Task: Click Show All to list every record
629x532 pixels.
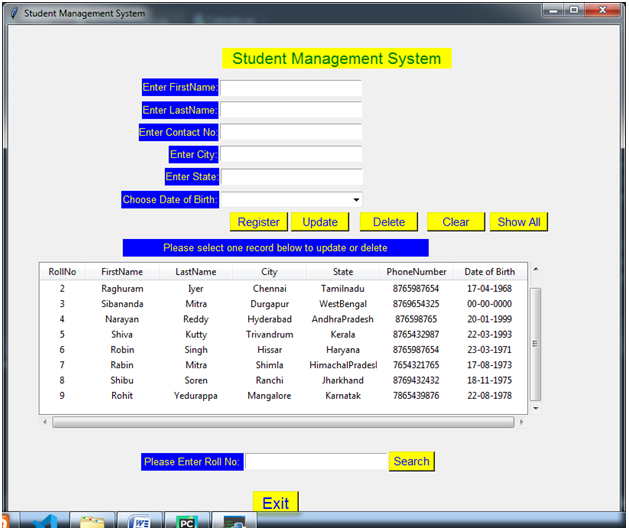Action: (x=519, y=222)
